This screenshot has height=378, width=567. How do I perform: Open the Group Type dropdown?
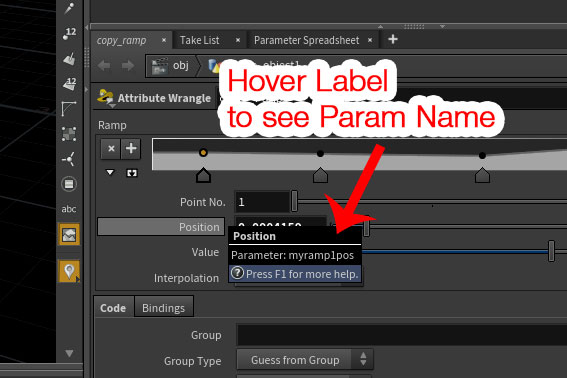304,359
